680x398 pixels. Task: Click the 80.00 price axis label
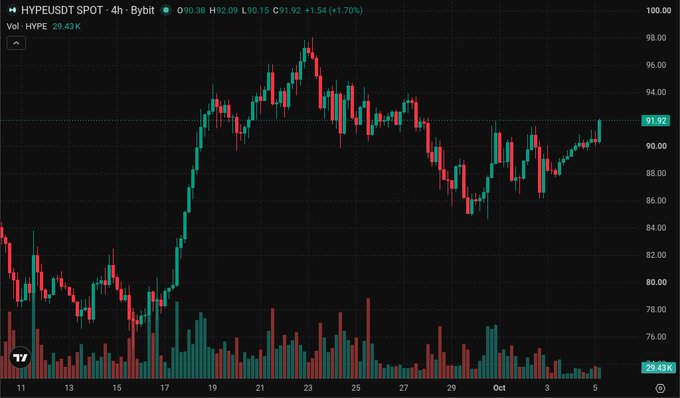point(656,282)
